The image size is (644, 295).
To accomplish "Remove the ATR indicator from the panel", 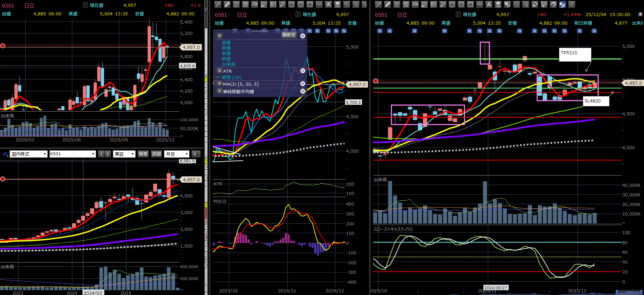I will pyautogui.click(x=302, y=71).
